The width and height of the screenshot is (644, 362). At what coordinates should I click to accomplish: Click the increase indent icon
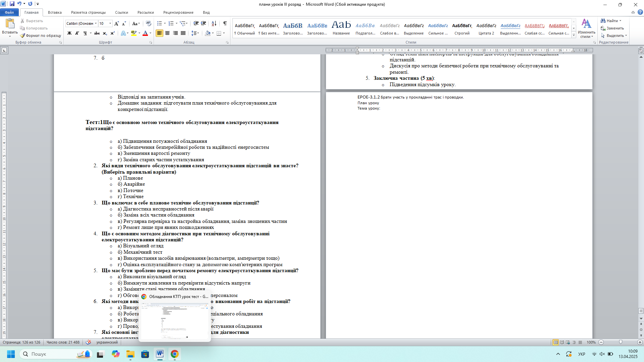[x=204, y=23]
